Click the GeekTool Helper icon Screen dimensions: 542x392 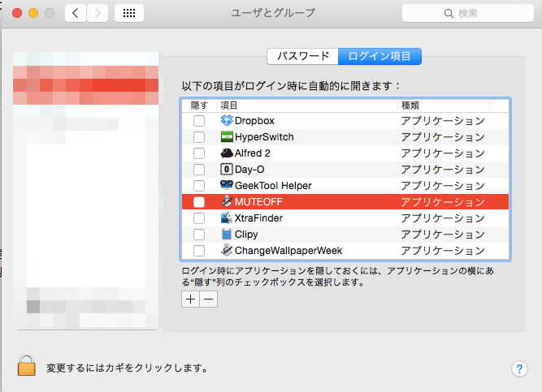pos(227,185)
